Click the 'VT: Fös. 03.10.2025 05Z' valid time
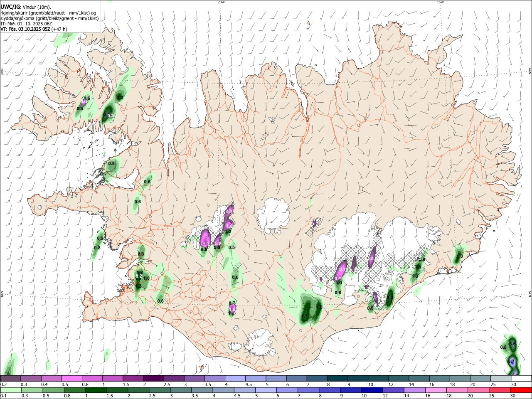Image resolution: width=532 pixels, height=399 pixels. tap(25, 29)
